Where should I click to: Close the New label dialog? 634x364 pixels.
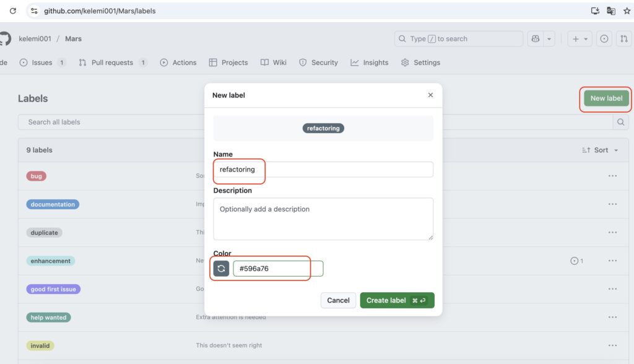tap(430, 95)
